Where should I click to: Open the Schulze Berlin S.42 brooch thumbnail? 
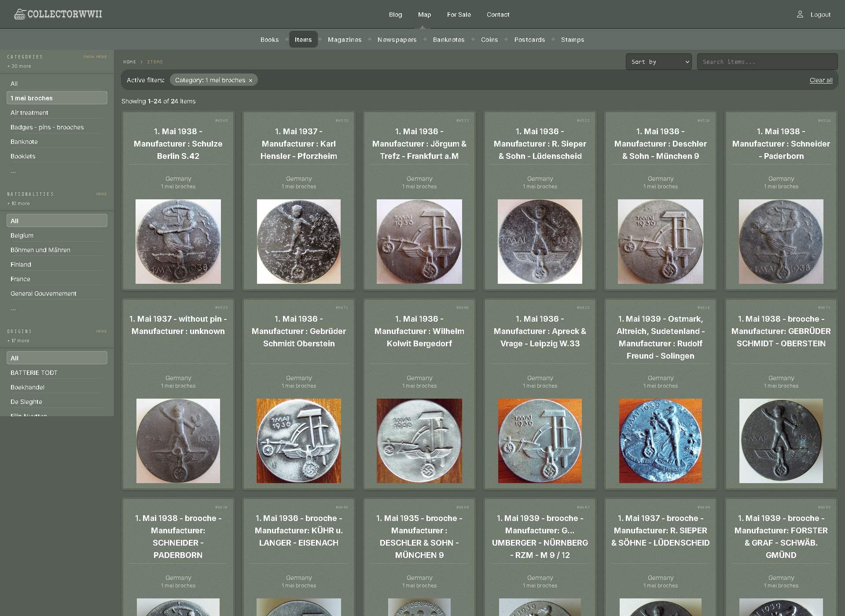(x=178, y=241)
